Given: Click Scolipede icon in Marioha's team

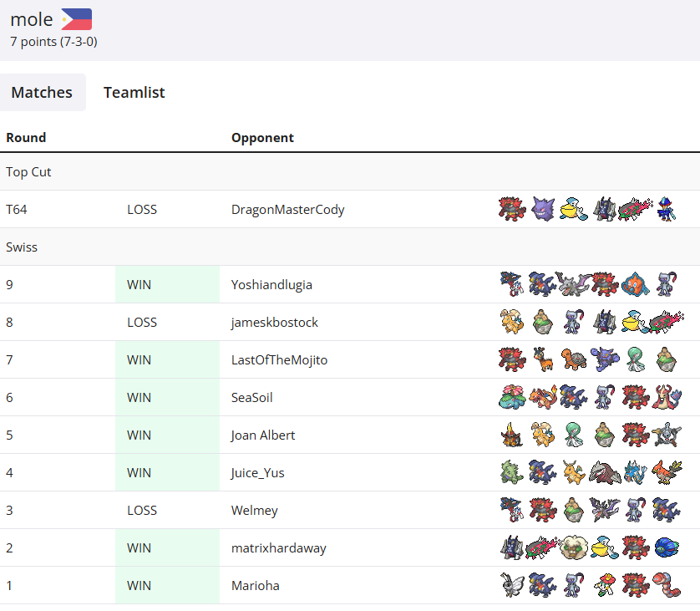Looking at the screenshot, I should [666, 585].
